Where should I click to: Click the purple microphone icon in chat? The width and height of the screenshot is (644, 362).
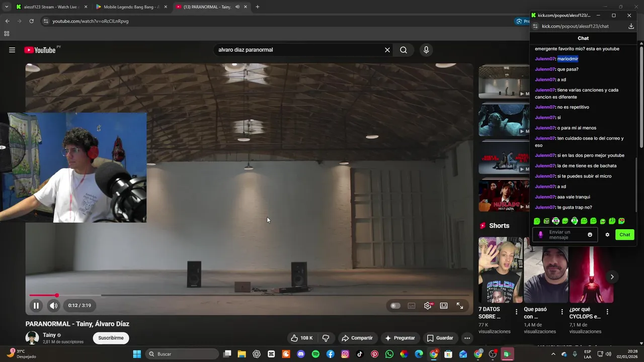tap(541, 235)
